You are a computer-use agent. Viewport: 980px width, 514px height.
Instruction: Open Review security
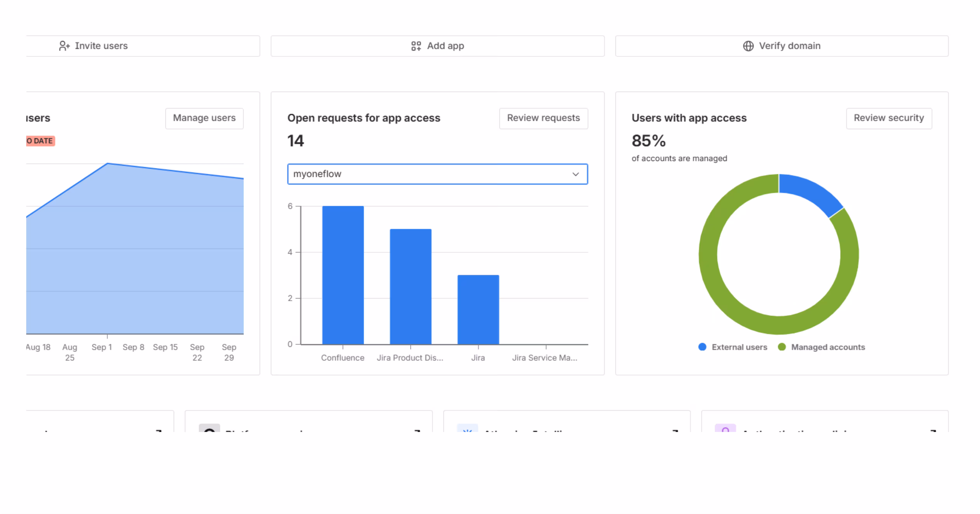tap(889, 118)
